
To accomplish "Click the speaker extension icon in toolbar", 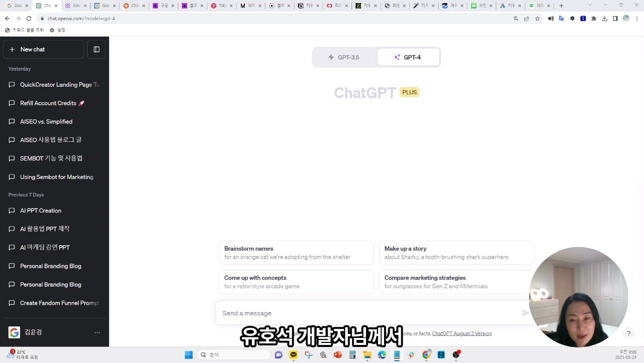I will 551,19.
